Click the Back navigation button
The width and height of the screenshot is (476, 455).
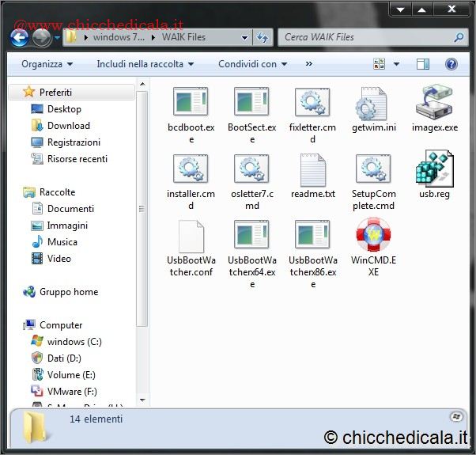19,37
